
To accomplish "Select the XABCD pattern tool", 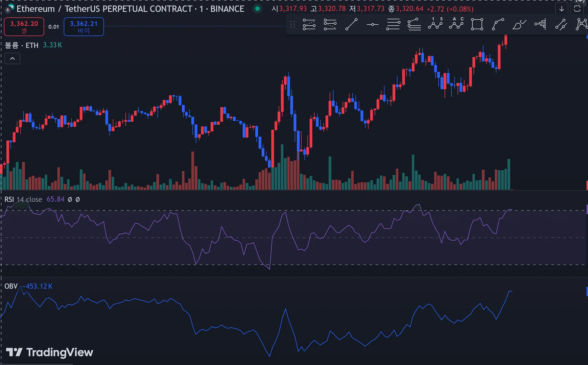I will point(582,24).
